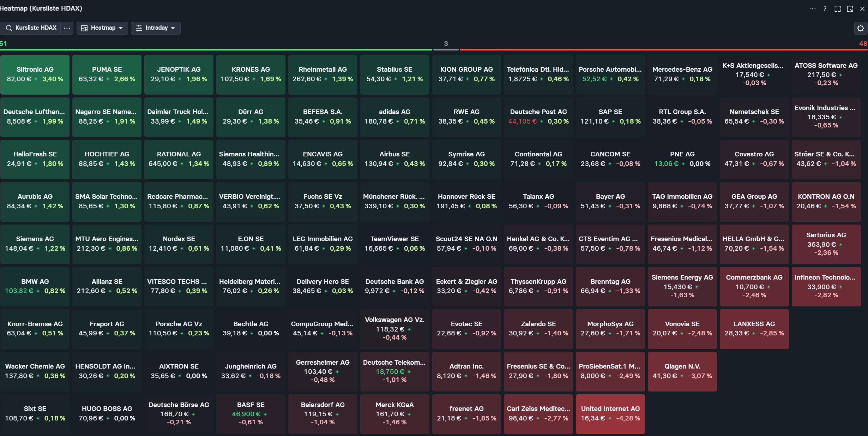Open the help question mark
The width and height of the screenshot is (868, 436).
pos(825,9)
